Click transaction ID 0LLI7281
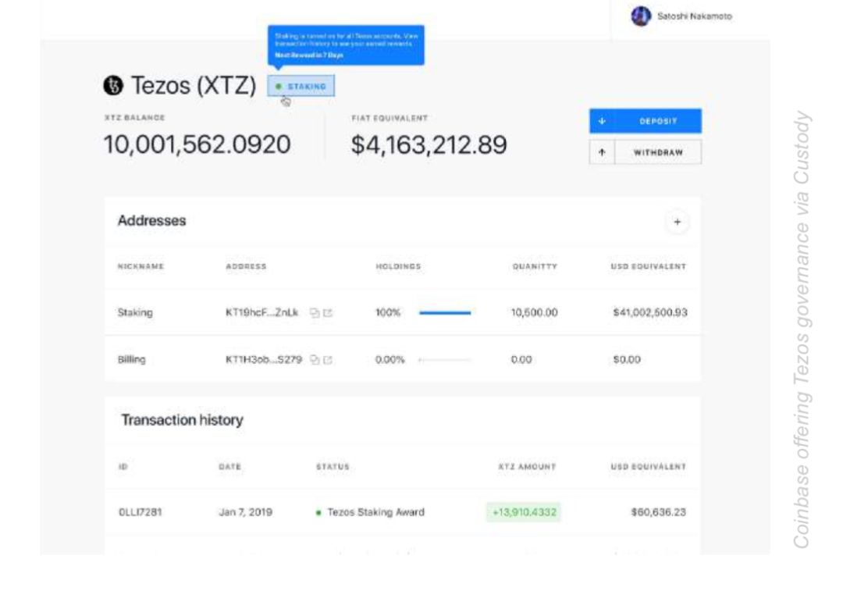 140,511
